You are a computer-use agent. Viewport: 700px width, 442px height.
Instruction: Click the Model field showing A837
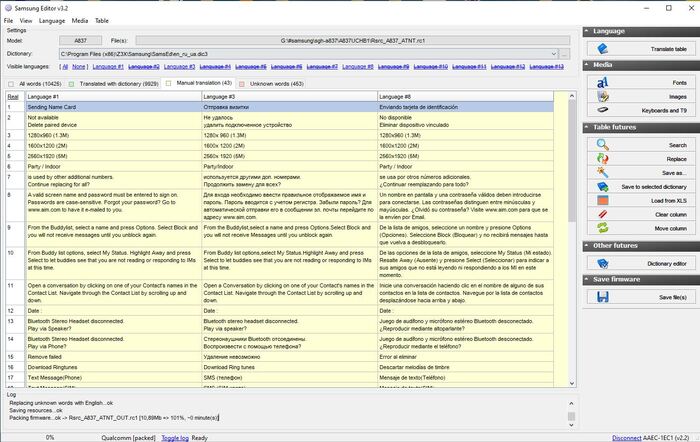click(x=80, y=41)
